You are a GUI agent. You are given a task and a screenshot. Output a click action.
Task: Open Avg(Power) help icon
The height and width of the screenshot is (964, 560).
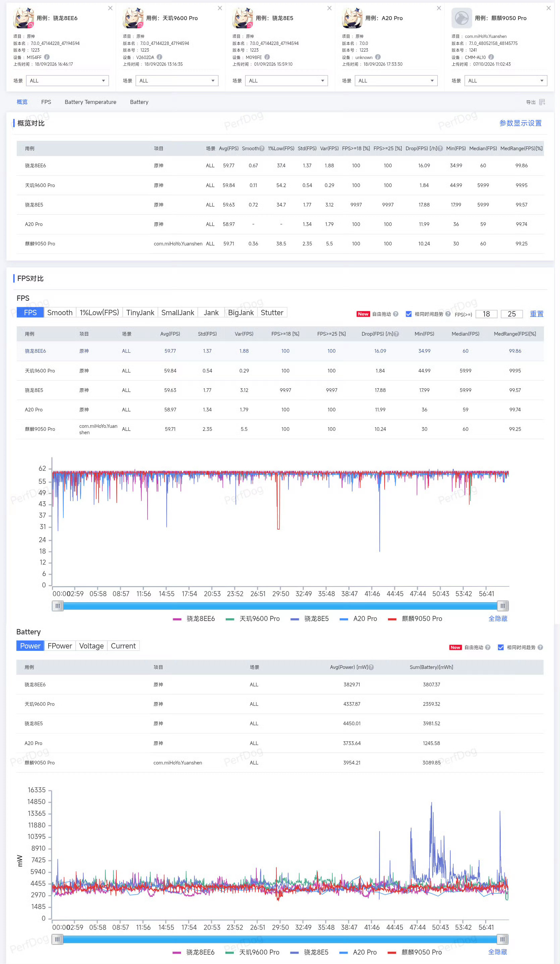pos(371,667)
